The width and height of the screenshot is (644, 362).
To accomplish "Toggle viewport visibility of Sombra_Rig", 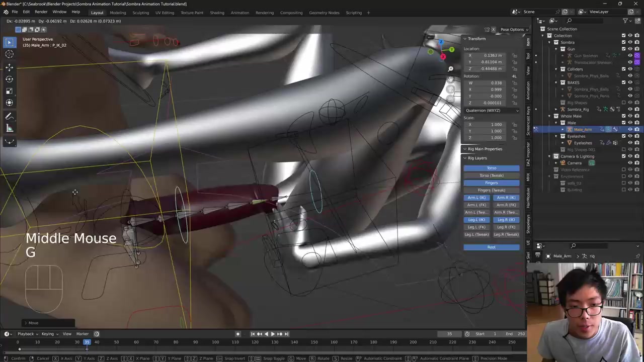I will 630,109.
